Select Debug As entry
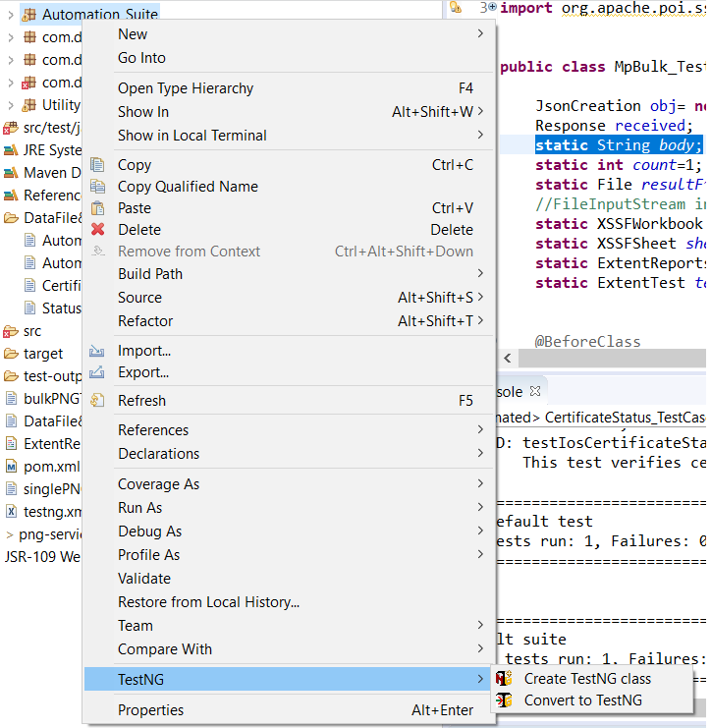 click(289, 532)
